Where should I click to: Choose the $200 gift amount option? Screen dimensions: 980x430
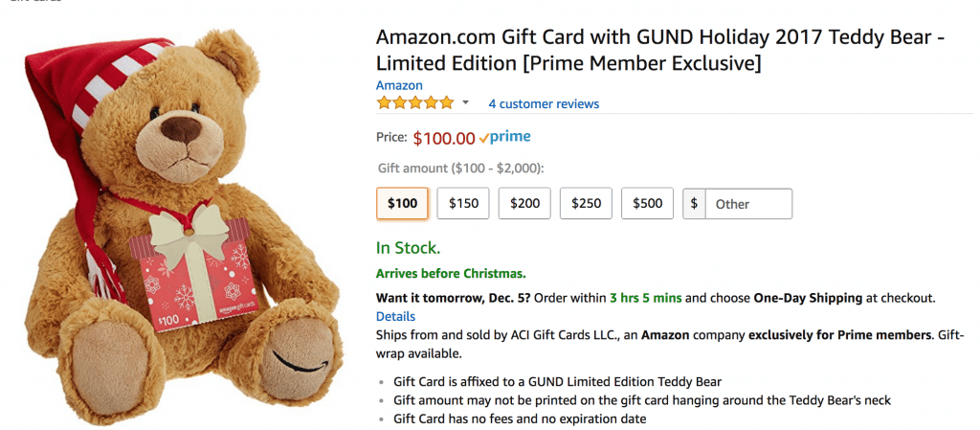pos(524,203)
